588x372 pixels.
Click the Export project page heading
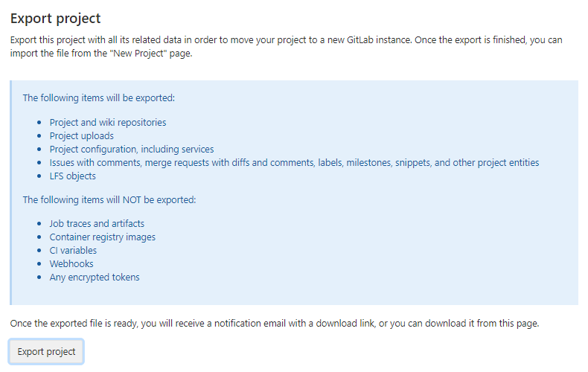(55, 19)
